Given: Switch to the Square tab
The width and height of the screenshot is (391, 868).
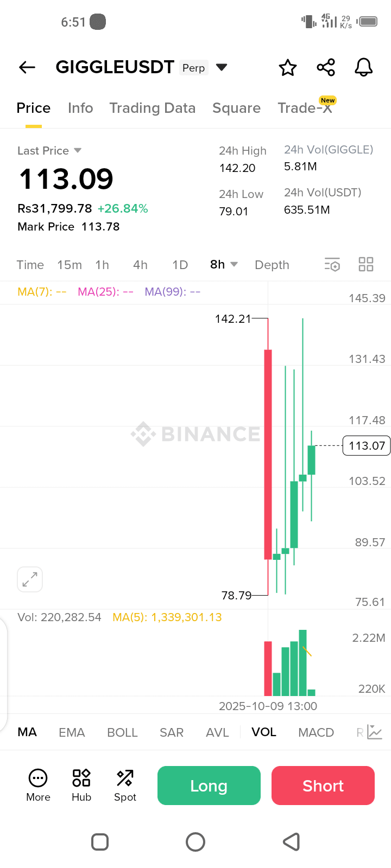Looking at the screenshot, I should click(x=236, y=108).
